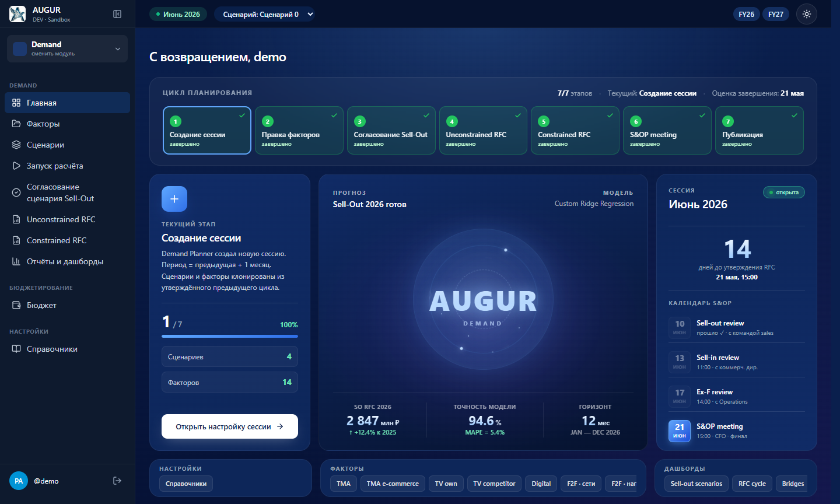
Task: Click the открыта session status badge
Action: tap(784, 192)
